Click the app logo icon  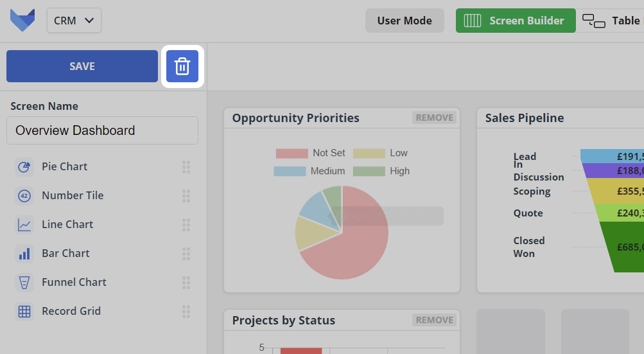[22, 21]
